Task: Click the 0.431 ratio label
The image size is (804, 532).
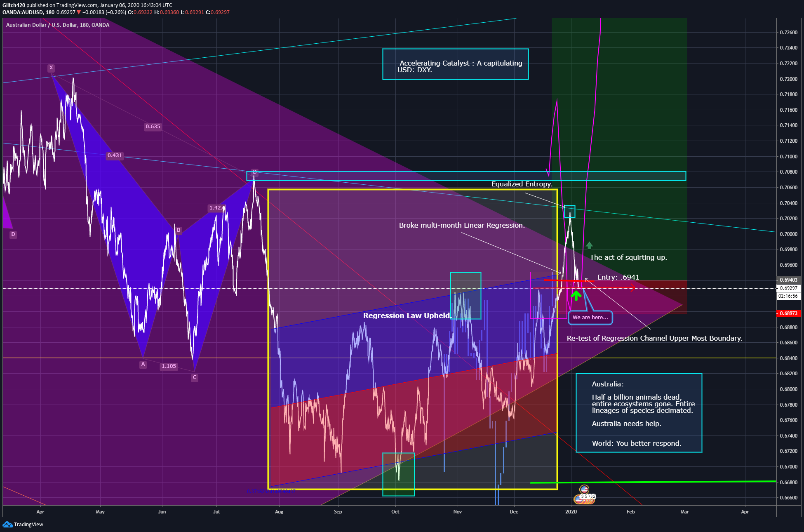Action: pyautogui.click(x=115, y=155)
